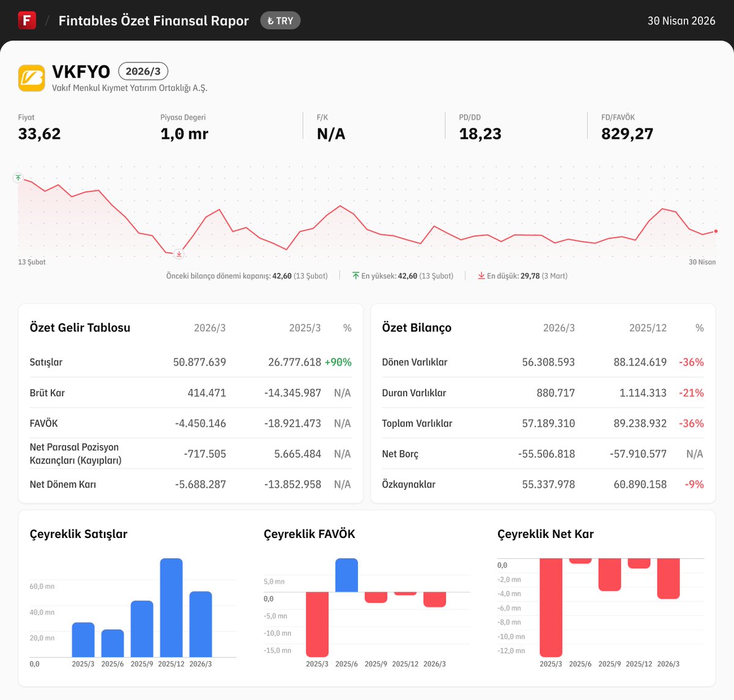
Task: Click the red 2025/3 bar in Çeyreklik FAVÖK
Action: pos(317,624)
